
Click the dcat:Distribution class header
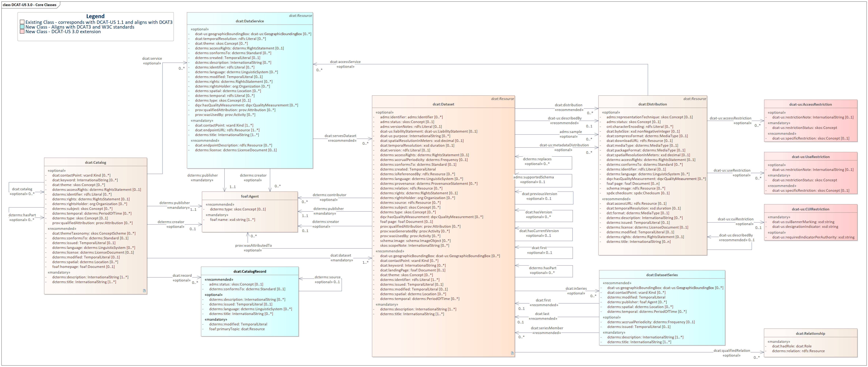coord(653,104)
